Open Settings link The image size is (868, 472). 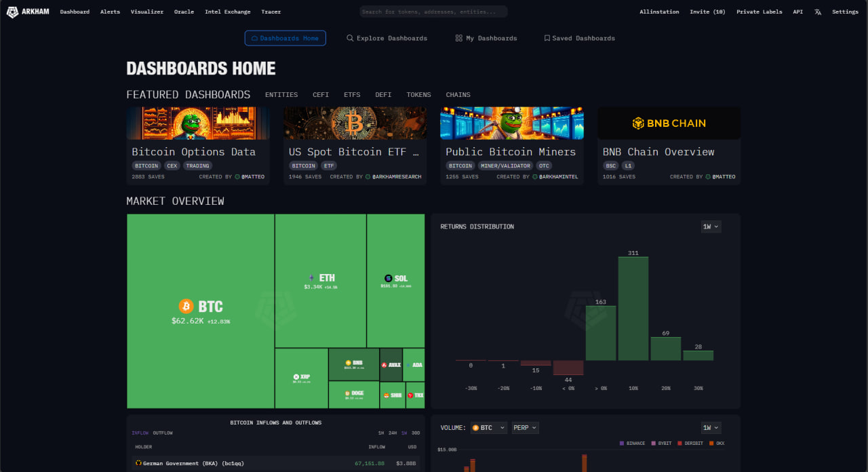pos(845,12)
